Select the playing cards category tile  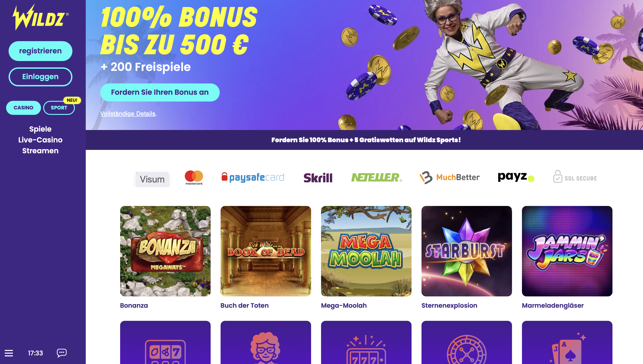click(x=567, y=342)
